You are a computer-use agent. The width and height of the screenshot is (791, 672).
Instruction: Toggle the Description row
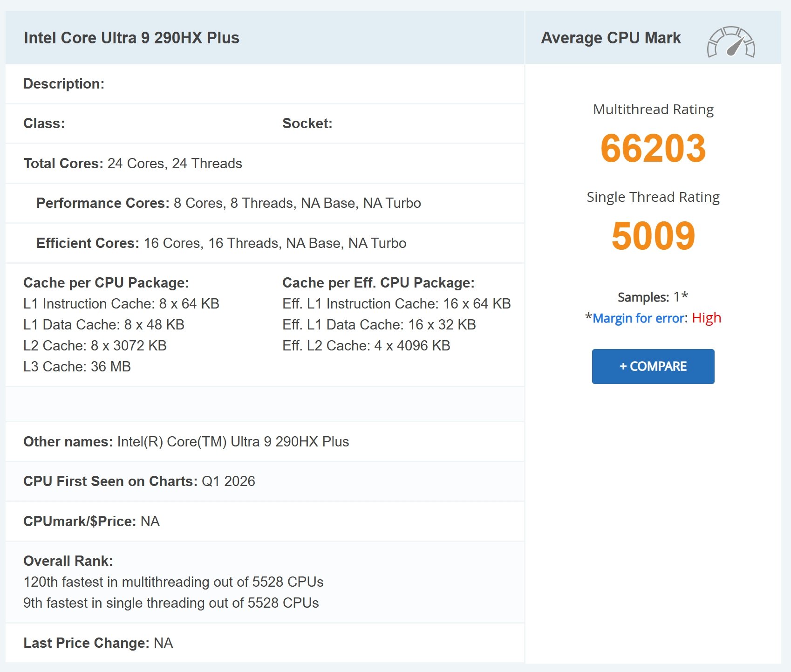[65, 84]
